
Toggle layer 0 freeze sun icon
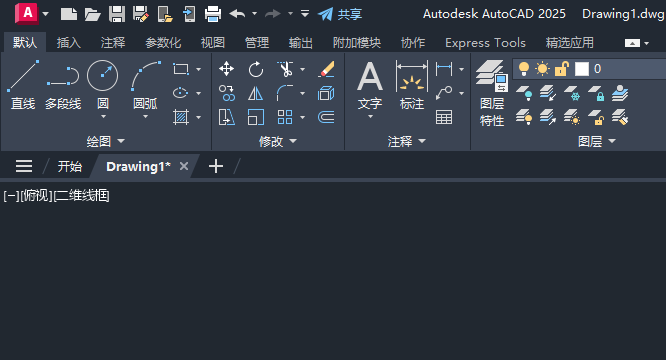click(542, 69)
